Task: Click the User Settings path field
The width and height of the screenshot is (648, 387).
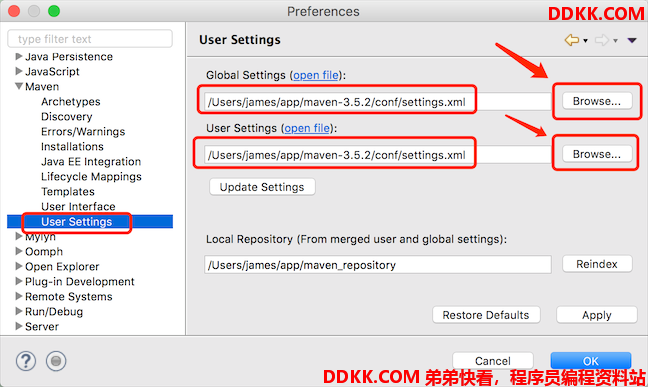Action: point(378,155)
